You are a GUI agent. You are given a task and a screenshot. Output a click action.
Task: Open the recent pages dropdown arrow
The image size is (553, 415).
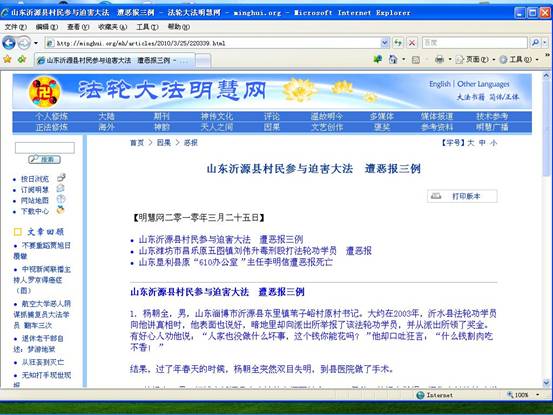coord(36,43)
